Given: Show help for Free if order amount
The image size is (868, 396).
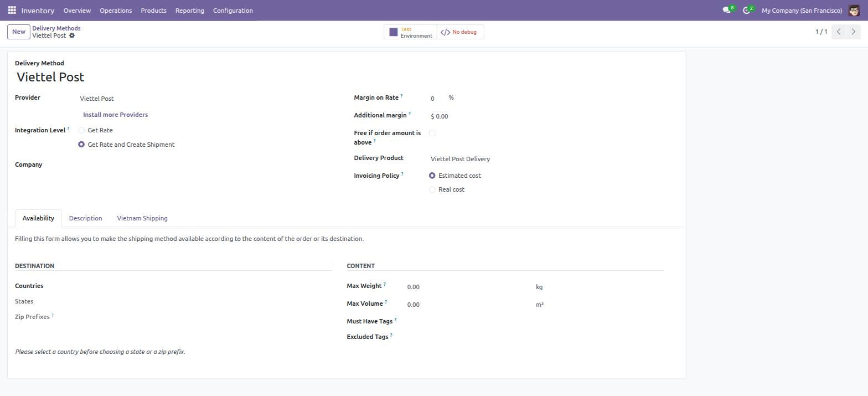Looking at the screenshot, I should 374,141.
